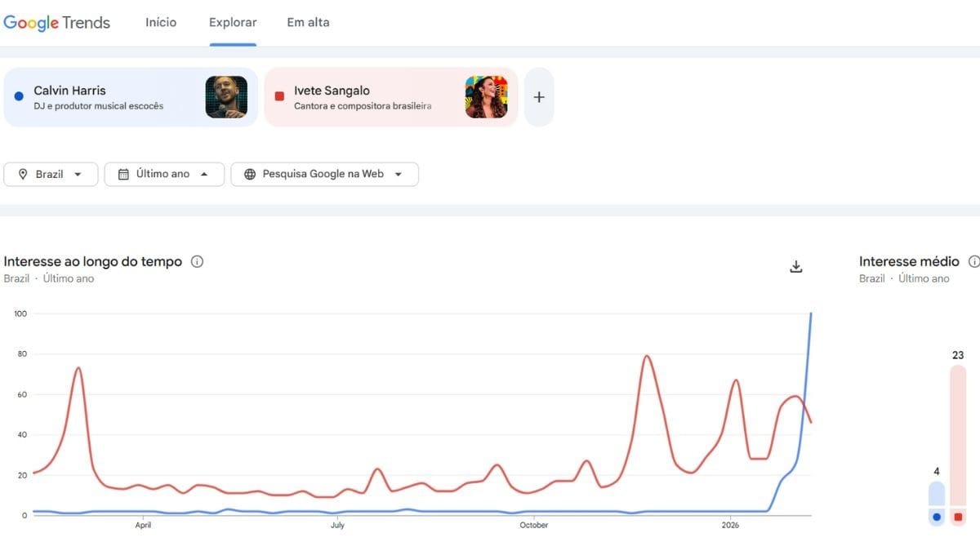
Task: Click the July label on chart axis
Action: tap(337, 526)
